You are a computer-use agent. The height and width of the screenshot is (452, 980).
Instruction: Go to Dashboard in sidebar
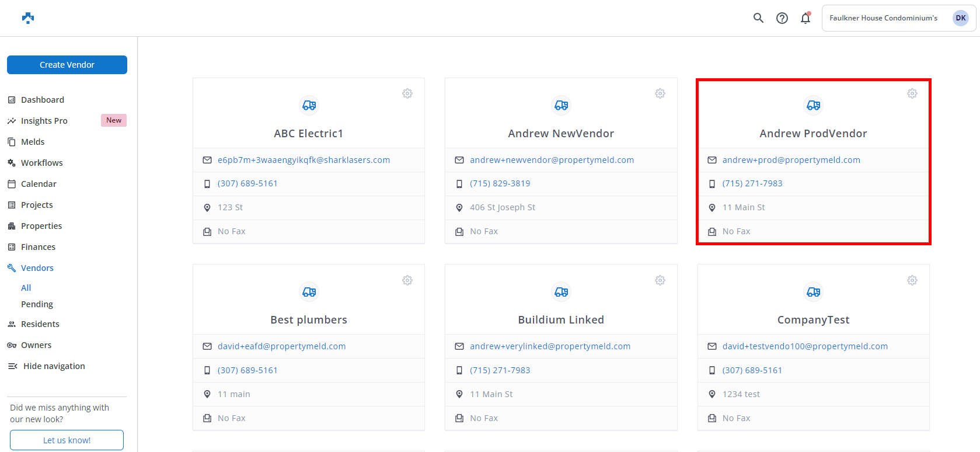[x=42, y=100]
